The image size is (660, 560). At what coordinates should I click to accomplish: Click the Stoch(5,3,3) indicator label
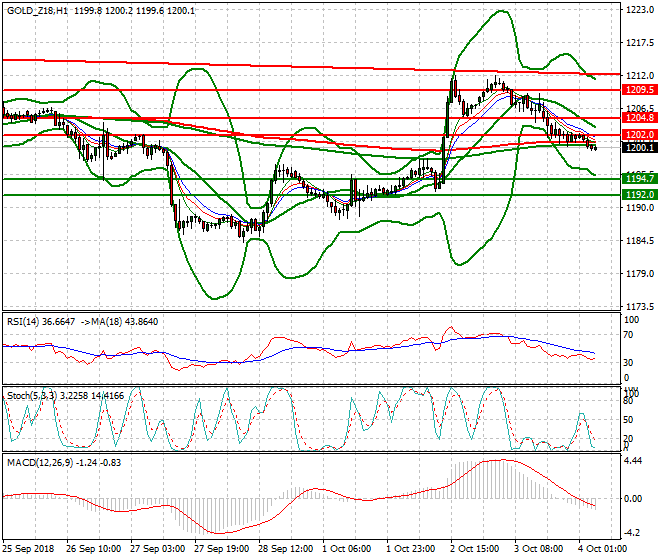click(x=32, y=395)
